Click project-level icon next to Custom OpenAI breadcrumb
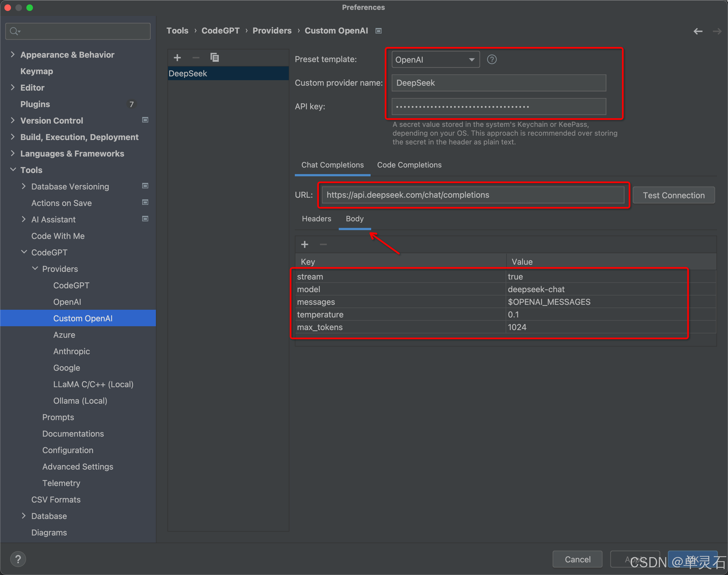 tap(379, 31)
